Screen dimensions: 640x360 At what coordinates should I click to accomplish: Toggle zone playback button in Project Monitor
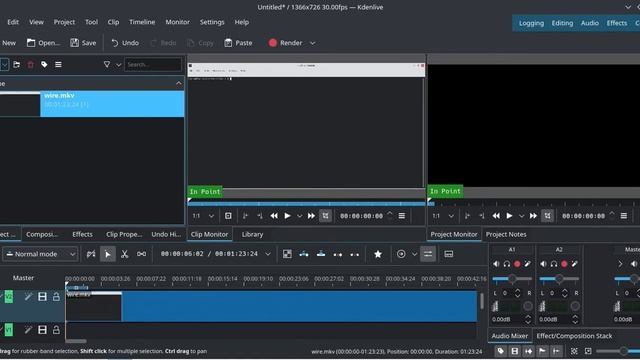coord(547,216)
